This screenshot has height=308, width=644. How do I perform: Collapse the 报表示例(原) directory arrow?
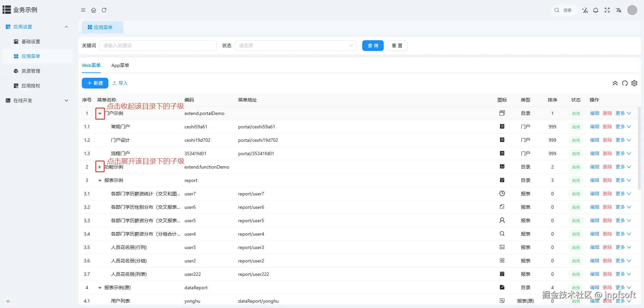click(100, 288)
